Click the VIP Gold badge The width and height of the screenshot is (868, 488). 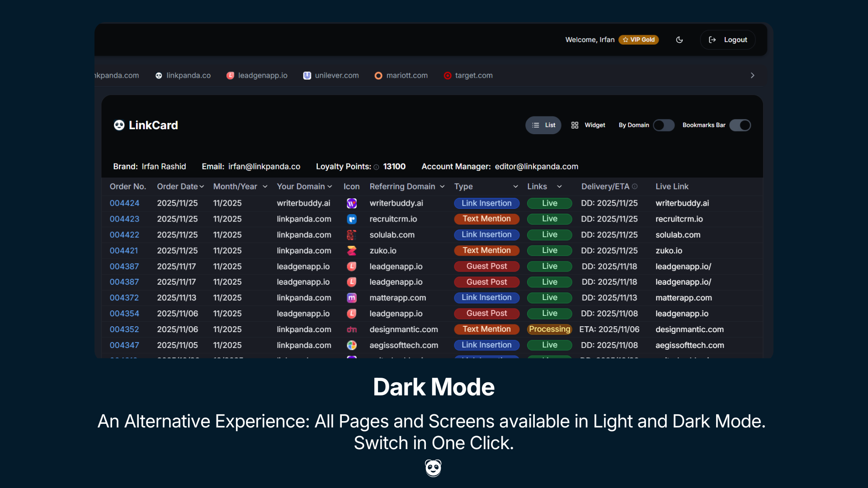click(638, 40)
